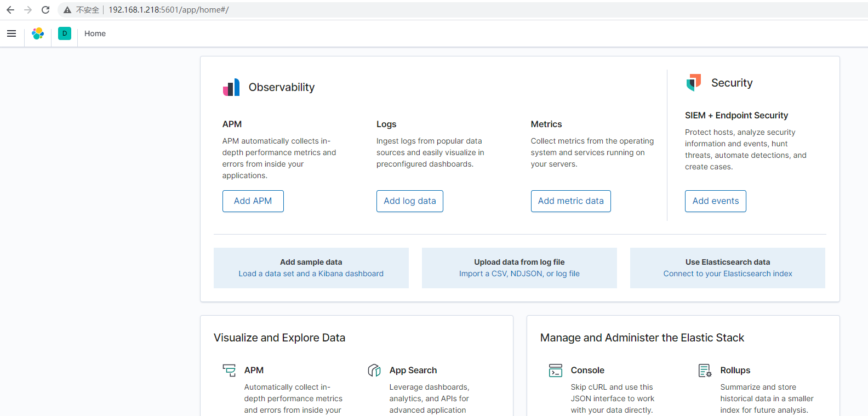Open Connect to your Elasticsearch index link

(x=728, y=273)
